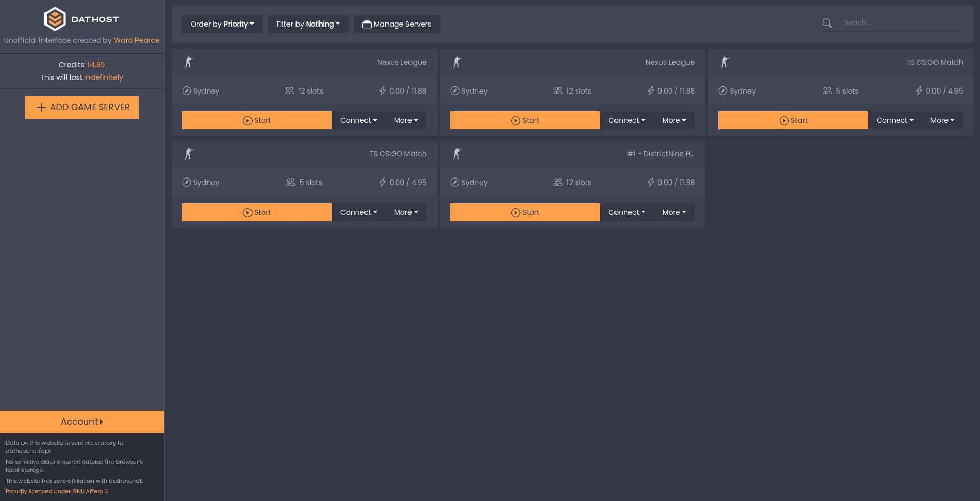Open Connect dropdown on bottom-row TS CS:GO Match
The height and width of the screenshot is (501, 980).
coord(359,212)
